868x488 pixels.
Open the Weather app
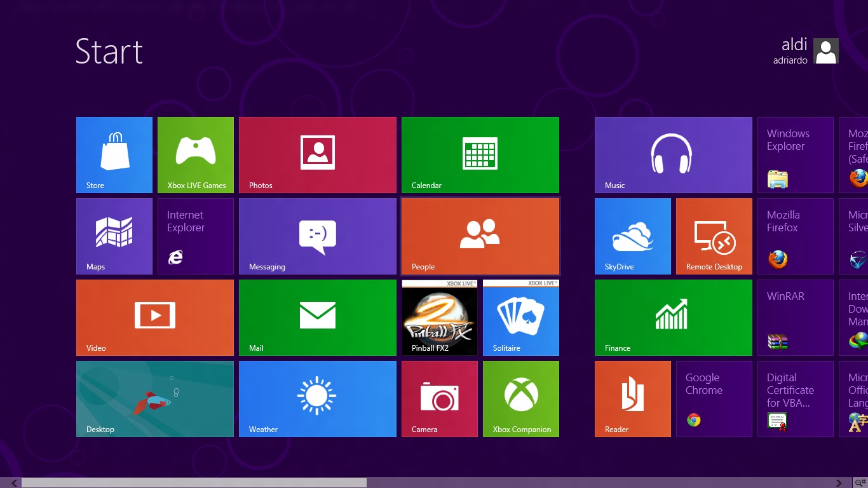coord(317,398)
